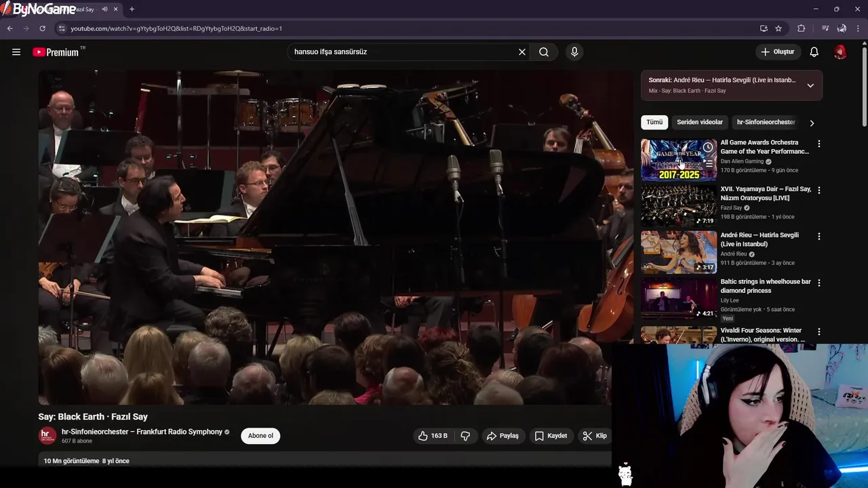This screenshot has width=868, height=488.
Task: Clear the search query with the X
Action: click(522, 52)
